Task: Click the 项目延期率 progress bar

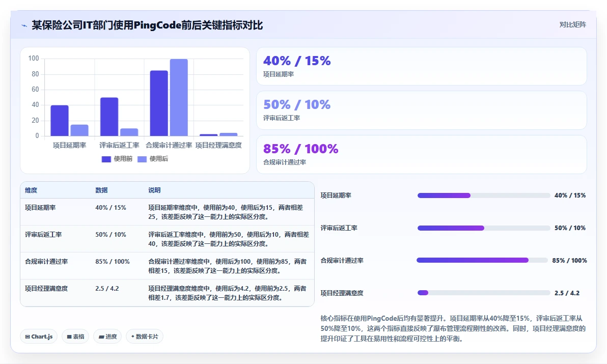Action: [483, 195]
